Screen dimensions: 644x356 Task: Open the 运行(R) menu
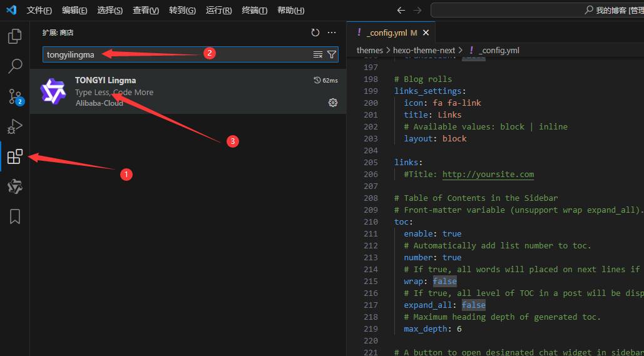point(218,10)
